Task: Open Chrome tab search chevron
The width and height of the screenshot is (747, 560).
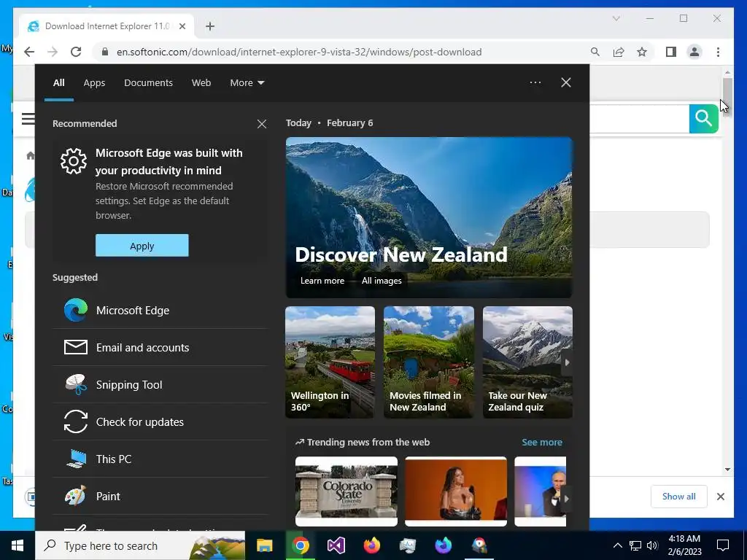Action: pos(616,18)
